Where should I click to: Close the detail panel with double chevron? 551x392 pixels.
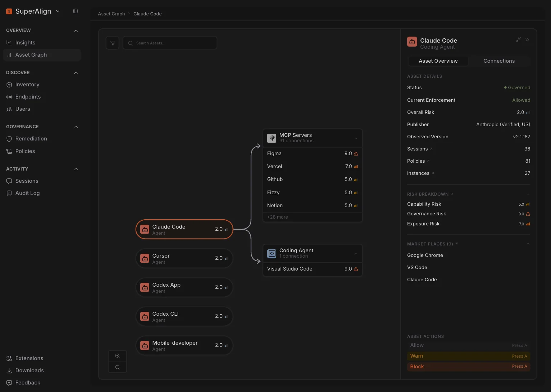click(x=527, y=40)
